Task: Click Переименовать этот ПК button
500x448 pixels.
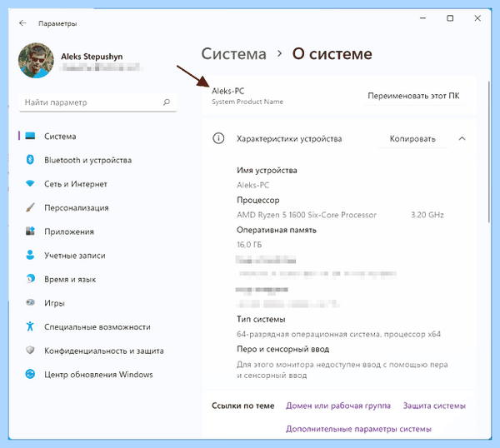Action: tap(413, 96)
